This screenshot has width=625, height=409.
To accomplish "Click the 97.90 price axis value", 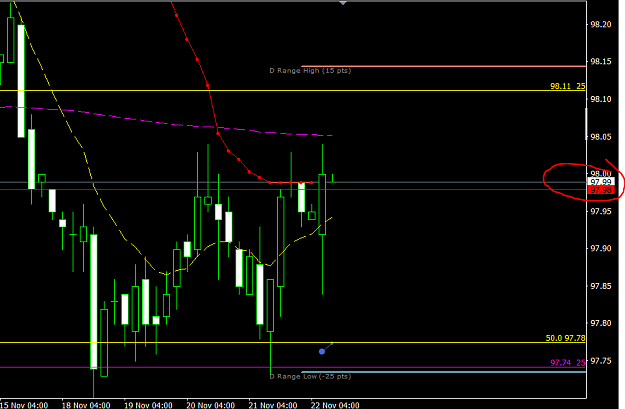I will [601, 249].
